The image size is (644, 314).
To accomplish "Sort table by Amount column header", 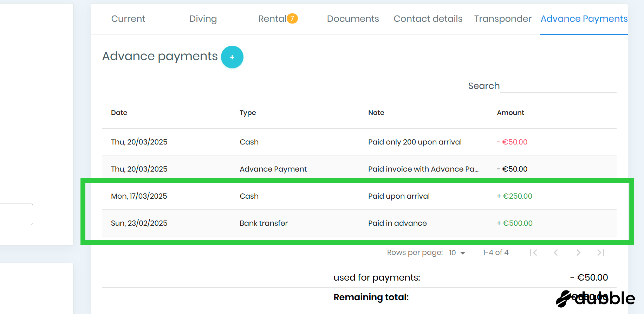I will click(x=510, y=113).
